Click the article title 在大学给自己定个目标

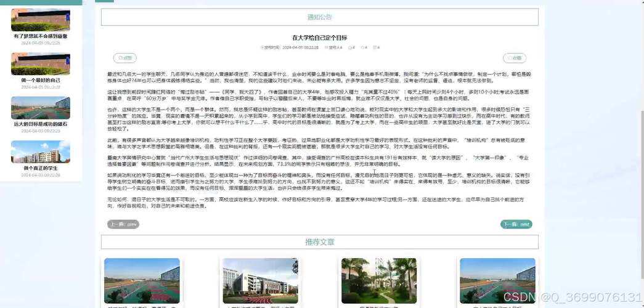[x=320, y=38]
